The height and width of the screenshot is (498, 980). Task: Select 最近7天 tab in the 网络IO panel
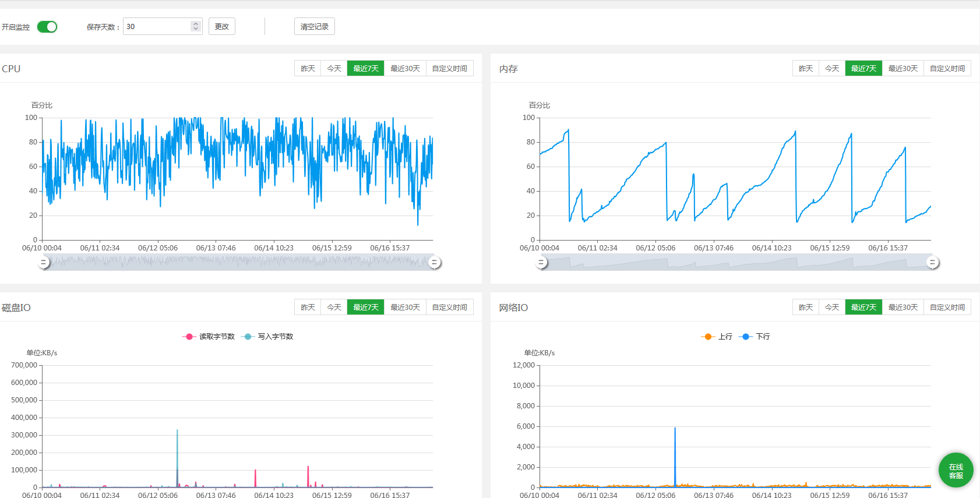coord(864,307)
